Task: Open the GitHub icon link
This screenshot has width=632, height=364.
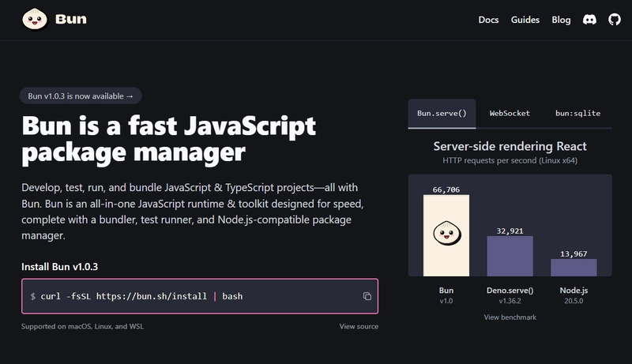Action: pyautogui.click(x=615, y=19)
